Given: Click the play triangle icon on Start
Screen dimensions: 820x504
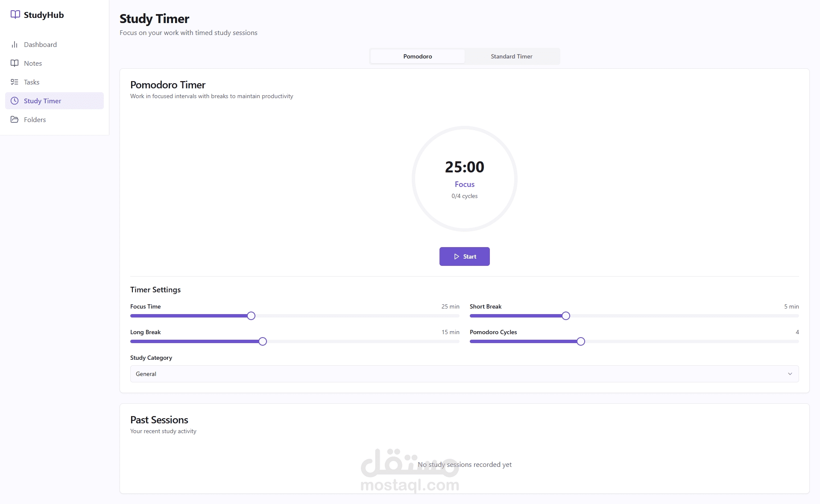Looking at the screenshot, I should tap(457, 256).
